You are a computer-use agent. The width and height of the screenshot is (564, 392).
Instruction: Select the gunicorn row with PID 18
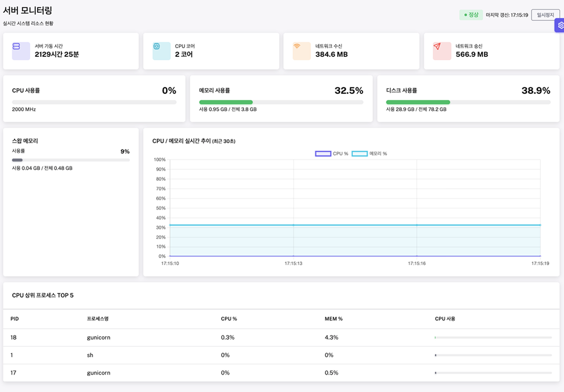281,337
